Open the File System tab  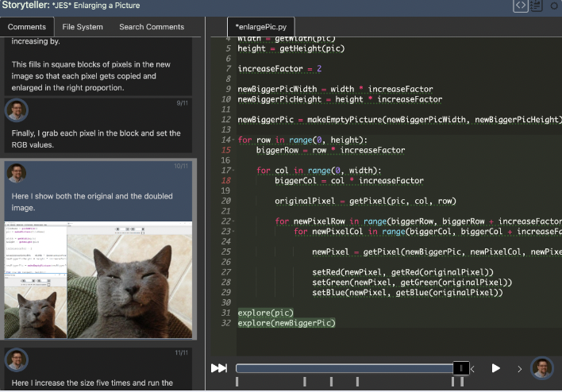[83, 27]
